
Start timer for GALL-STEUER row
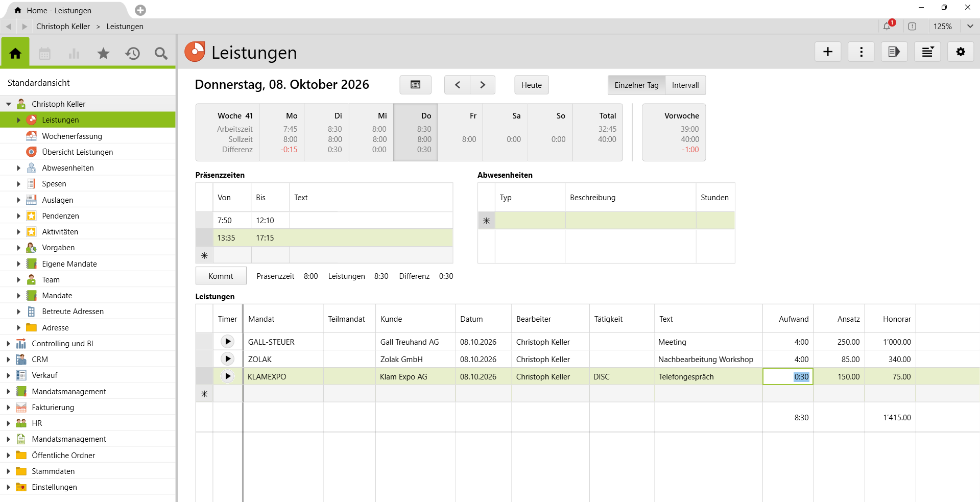[x=228, y=342]
